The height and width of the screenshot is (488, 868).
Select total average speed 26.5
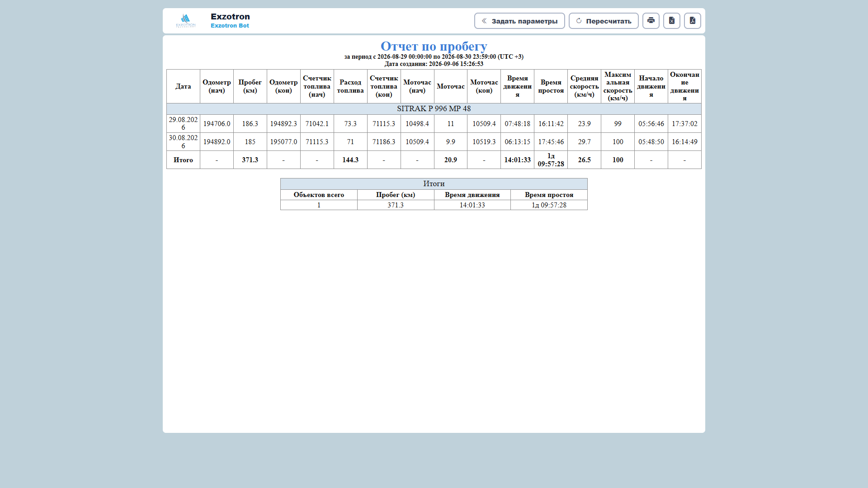(584, 160)
